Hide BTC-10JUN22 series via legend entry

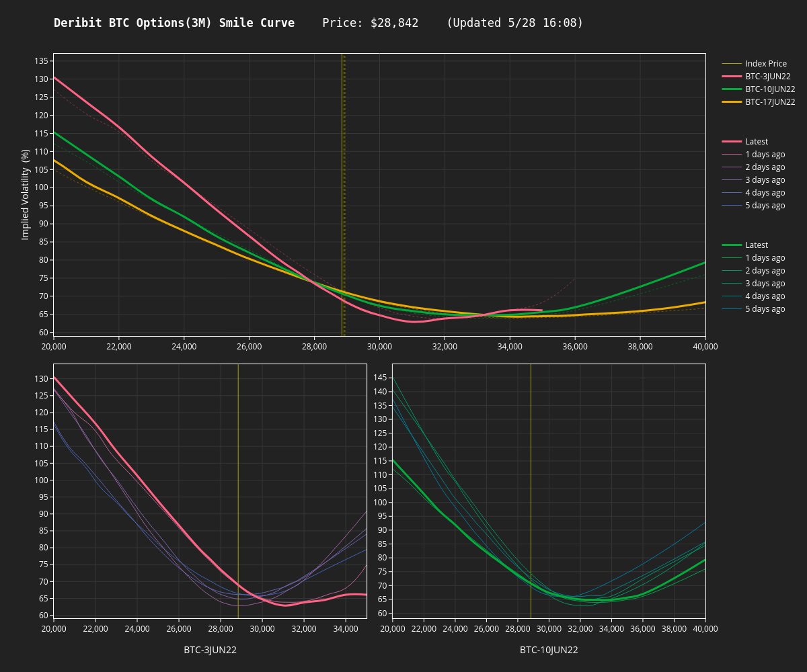[x=759, y=89]
